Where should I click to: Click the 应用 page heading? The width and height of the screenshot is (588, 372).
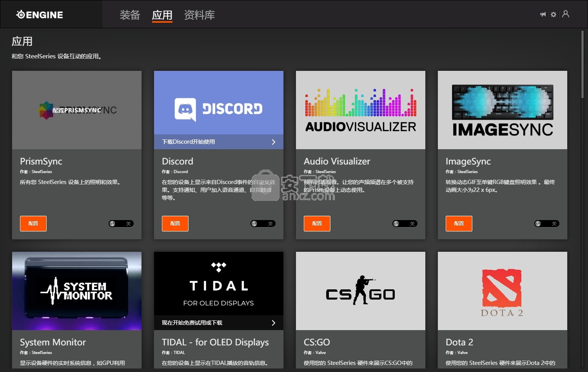tap(22, 42)
